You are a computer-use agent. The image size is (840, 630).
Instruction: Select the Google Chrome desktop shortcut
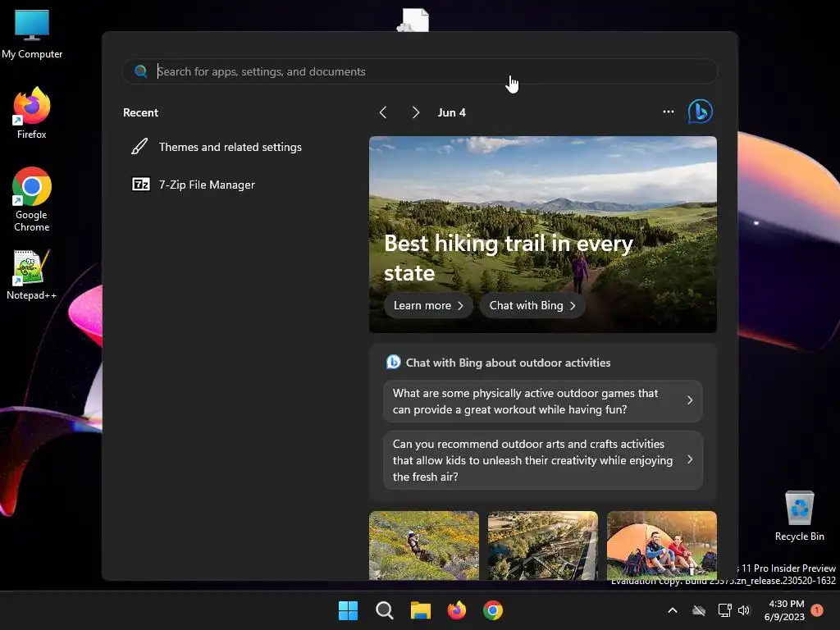click(32, 199)
